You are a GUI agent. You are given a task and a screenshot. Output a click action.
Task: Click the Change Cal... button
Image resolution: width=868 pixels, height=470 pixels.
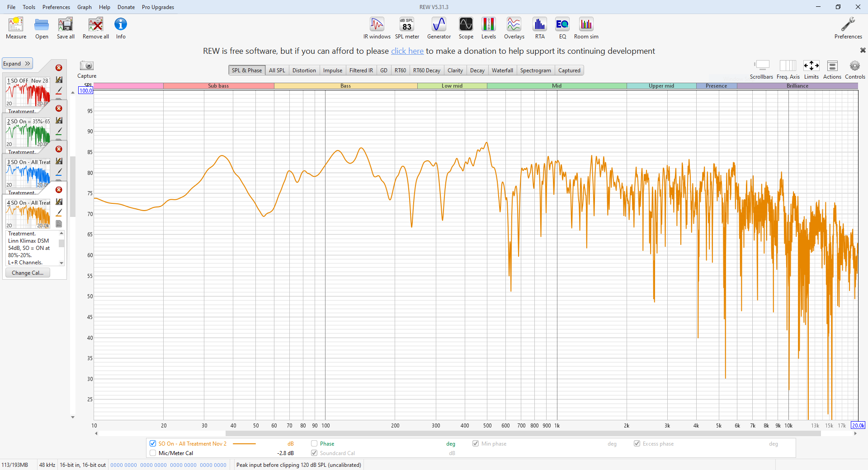28,273
